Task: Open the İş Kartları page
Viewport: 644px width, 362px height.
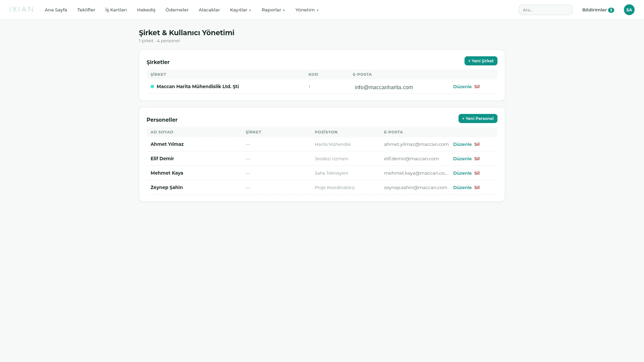Action: pyautogui.click(x=116, y=10)
